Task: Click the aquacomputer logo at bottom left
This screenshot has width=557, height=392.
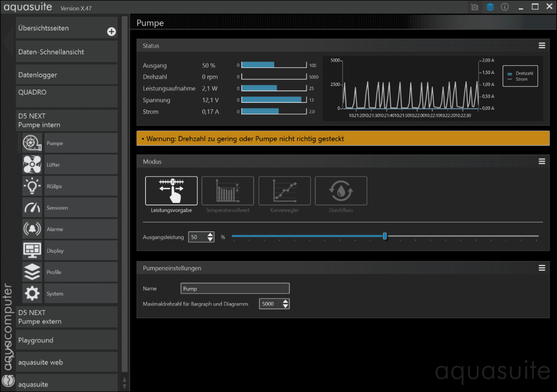Action: tap(8, 380)
